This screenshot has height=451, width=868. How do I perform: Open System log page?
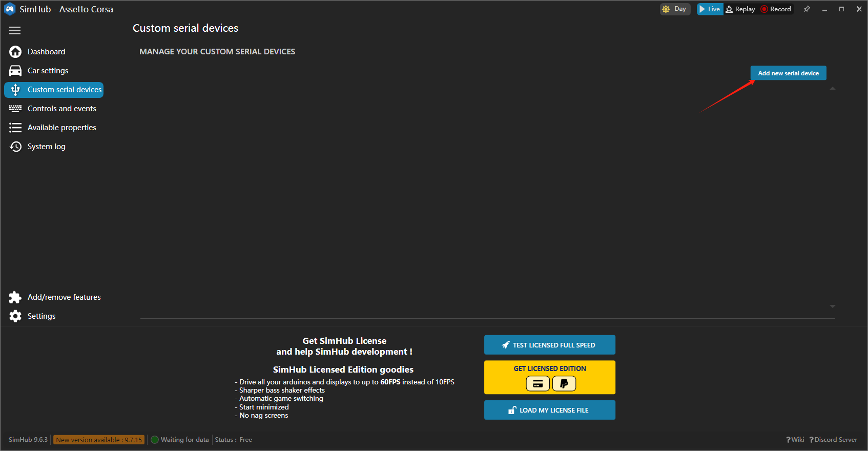pos(53,147)
